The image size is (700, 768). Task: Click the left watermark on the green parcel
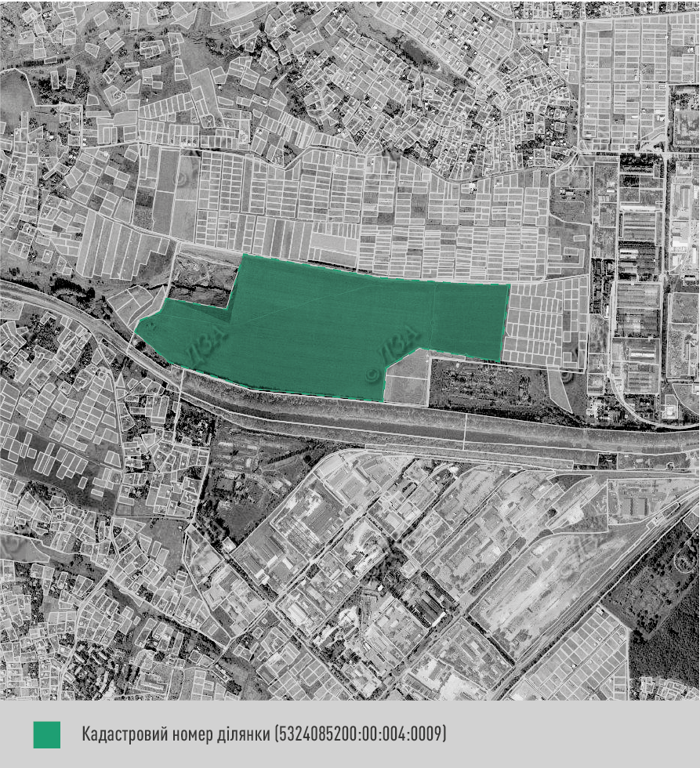pyautogui.click(x=205, y=343)
